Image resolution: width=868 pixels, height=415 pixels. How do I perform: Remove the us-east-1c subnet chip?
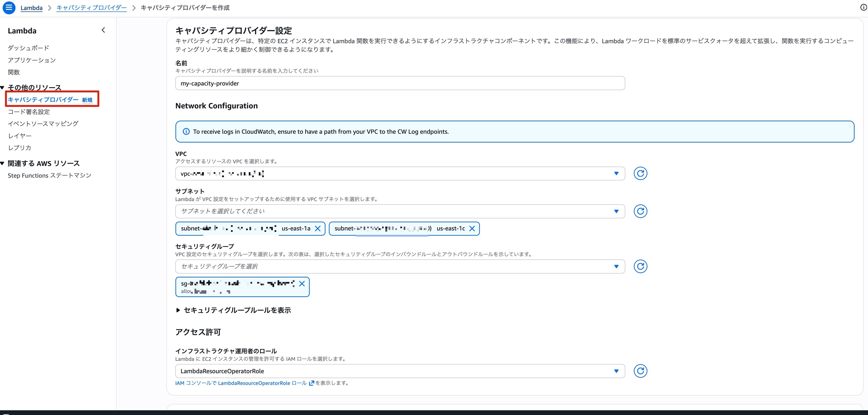point(472,229)
